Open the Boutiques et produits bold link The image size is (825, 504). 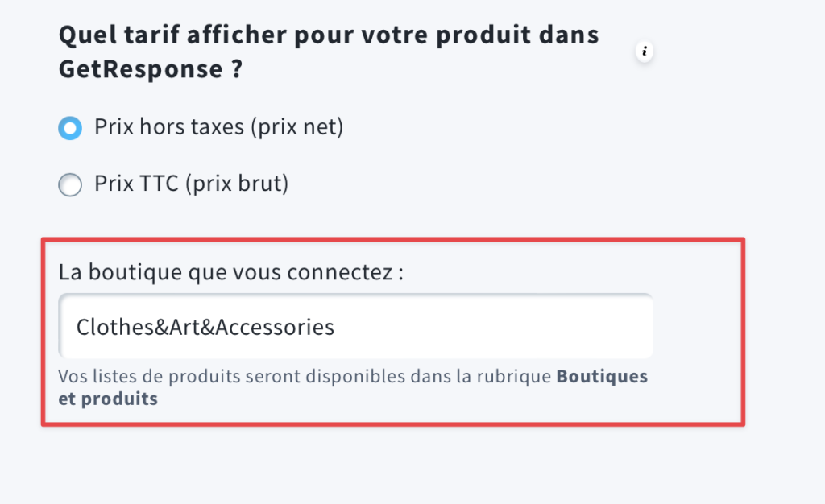[353, 387]
